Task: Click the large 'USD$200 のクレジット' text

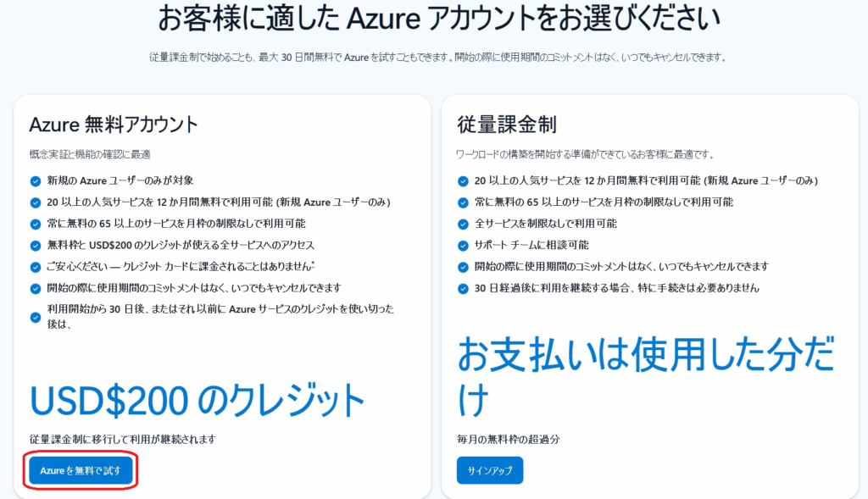Action: (198, 400)
